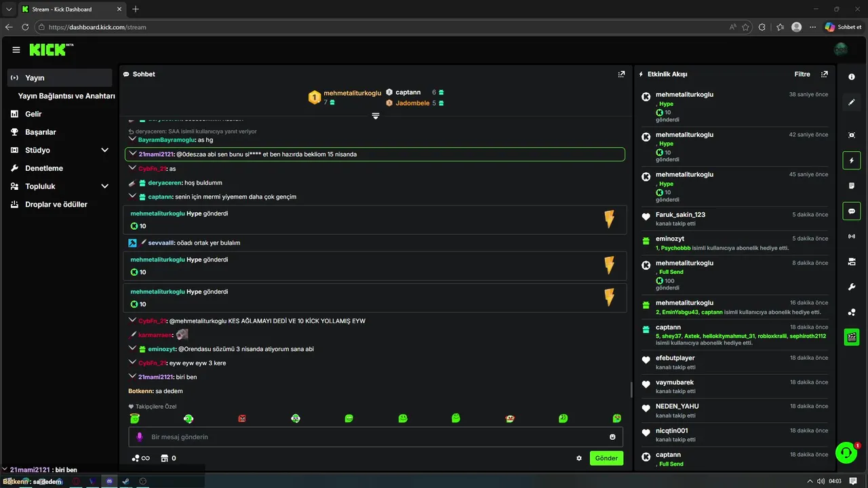The width and height of the screenshot is (868, 488).
Task: Open Yayın Bağlantısı ve Anahtarı
Action: click(66, 96)
